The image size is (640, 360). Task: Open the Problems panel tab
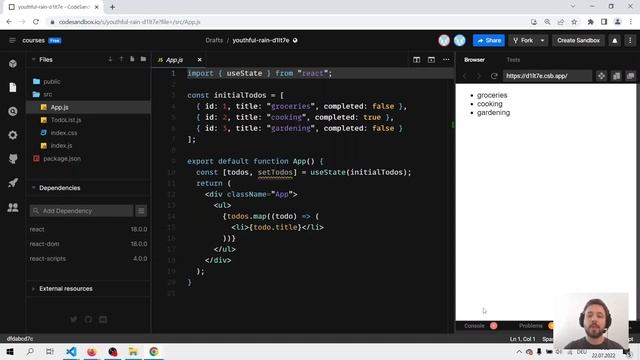(x=531, y=326)
